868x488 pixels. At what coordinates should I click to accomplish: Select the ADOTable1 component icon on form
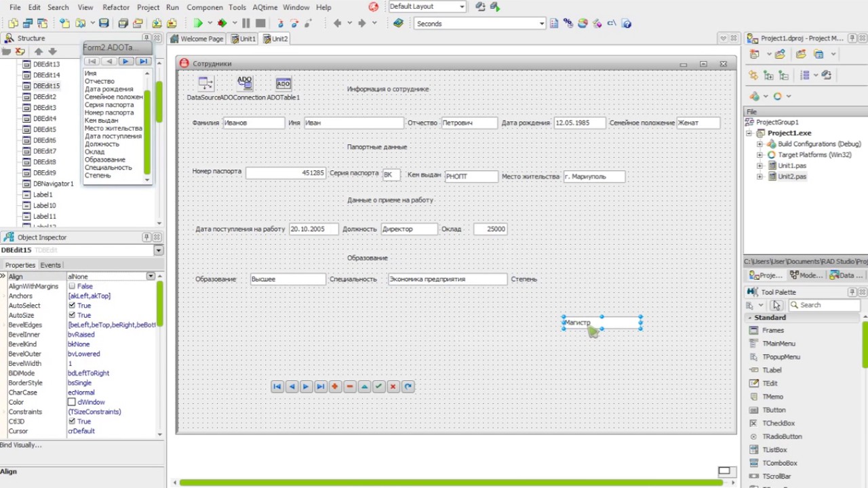point(283,83)
